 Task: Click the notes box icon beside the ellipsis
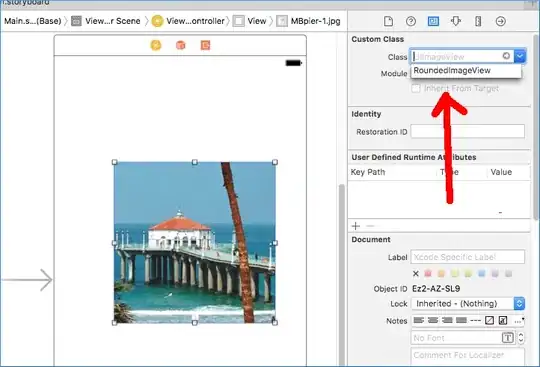coord(503,321)
